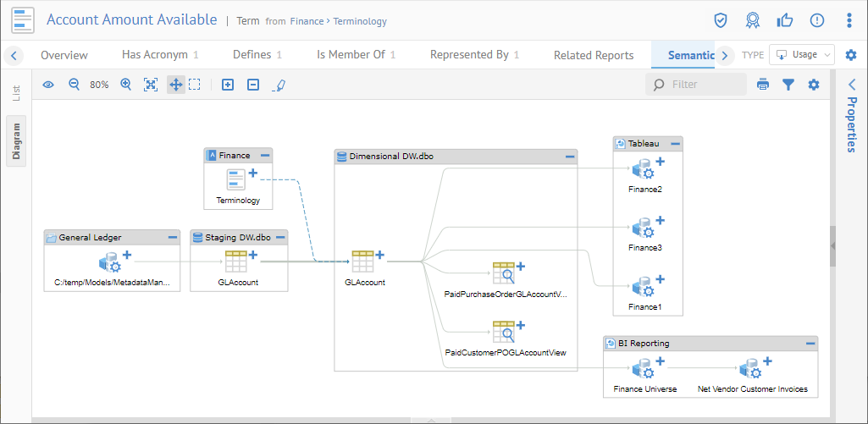Open the diagram filter funnel icon

click(788, 85)
